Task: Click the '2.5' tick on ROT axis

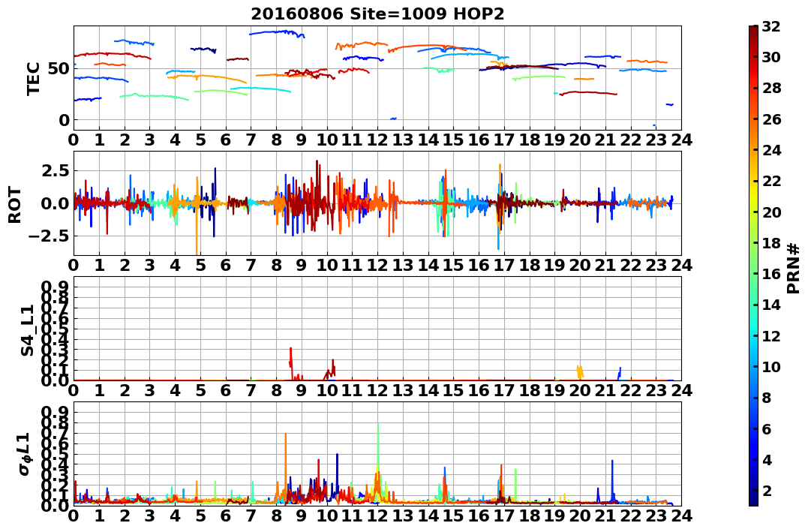Action: pos(56,170)
